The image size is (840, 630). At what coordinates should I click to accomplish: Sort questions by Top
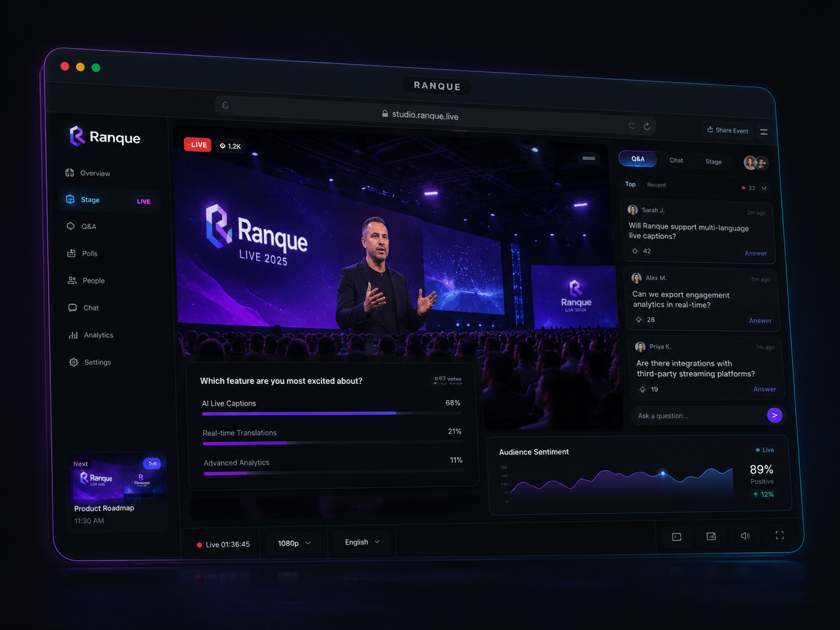point(631,184)
